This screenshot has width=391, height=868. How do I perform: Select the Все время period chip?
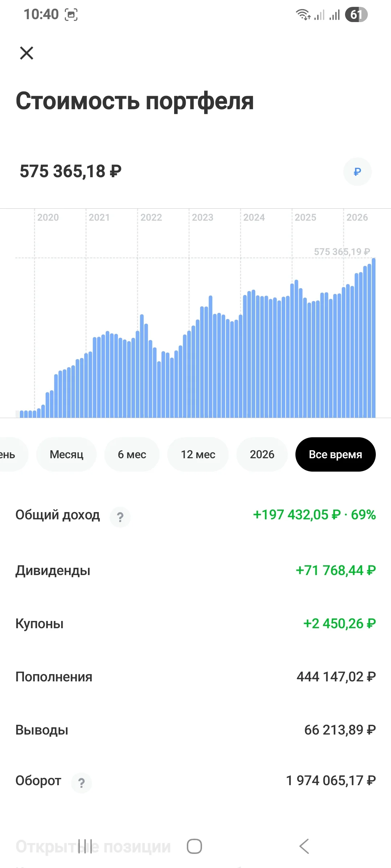pyautogui.click(x=336, y=454)
